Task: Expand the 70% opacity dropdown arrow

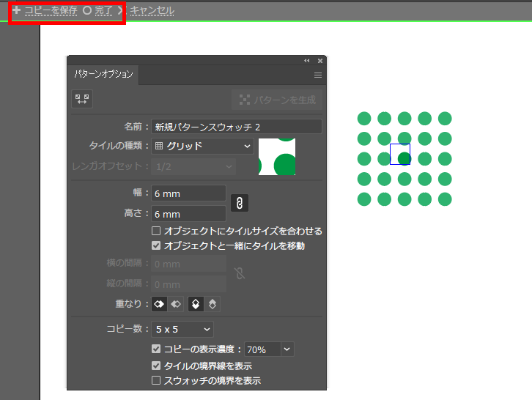Action: (x=287, y=349)
